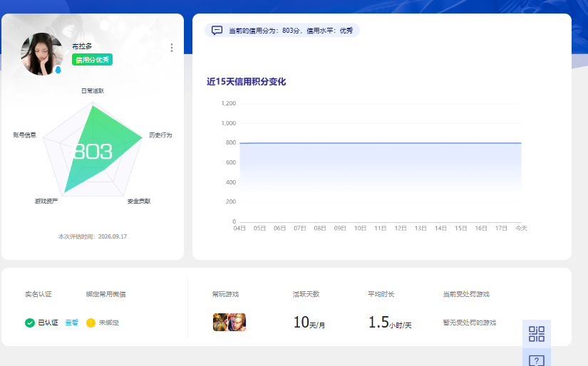Click the 日常活跃 radar axis label
Image resolution: width=588 pixels, height=366 pixels.
(x=93, y=90)
